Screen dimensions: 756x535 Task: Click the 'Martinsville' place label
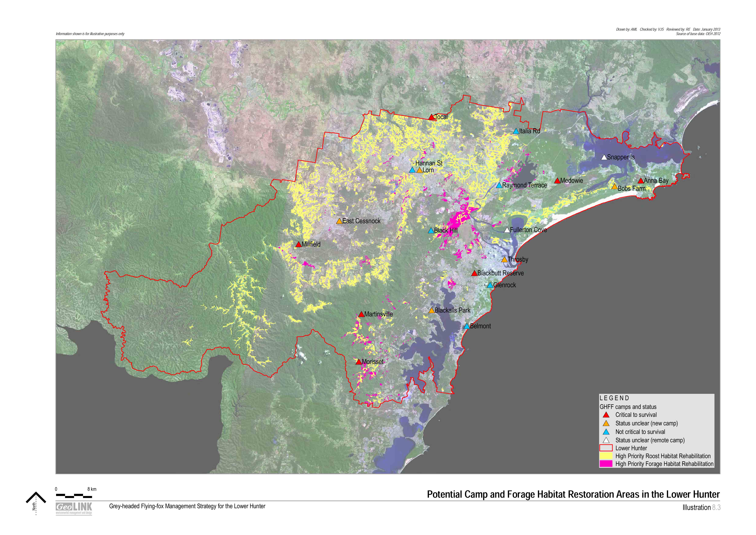[378, 314]
